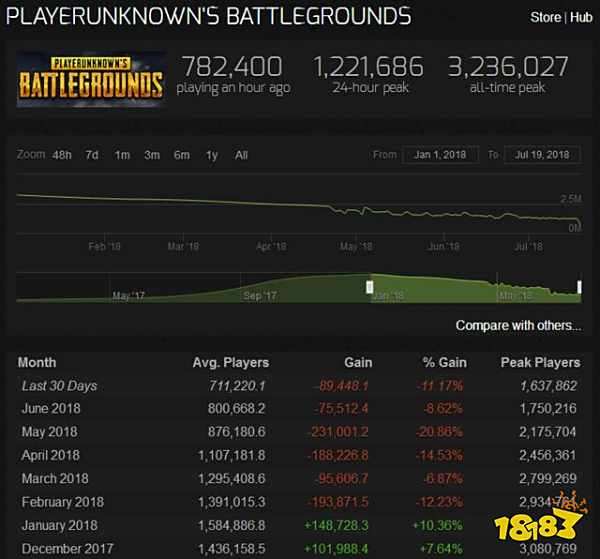Screen dimensions: 600x559
Task: Click the Gain column header
Action: [x=358, y=362]
